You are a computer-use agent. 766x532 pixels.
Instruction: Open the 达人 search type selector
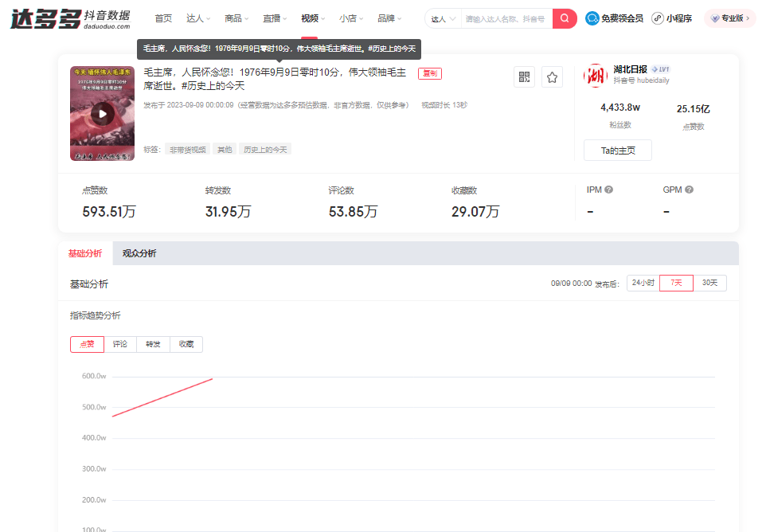point(441,18)
